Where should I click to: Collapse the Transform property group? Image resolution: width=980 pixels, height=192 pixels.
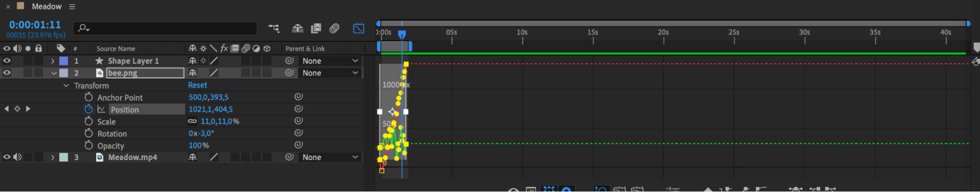[x=66, y=85]
